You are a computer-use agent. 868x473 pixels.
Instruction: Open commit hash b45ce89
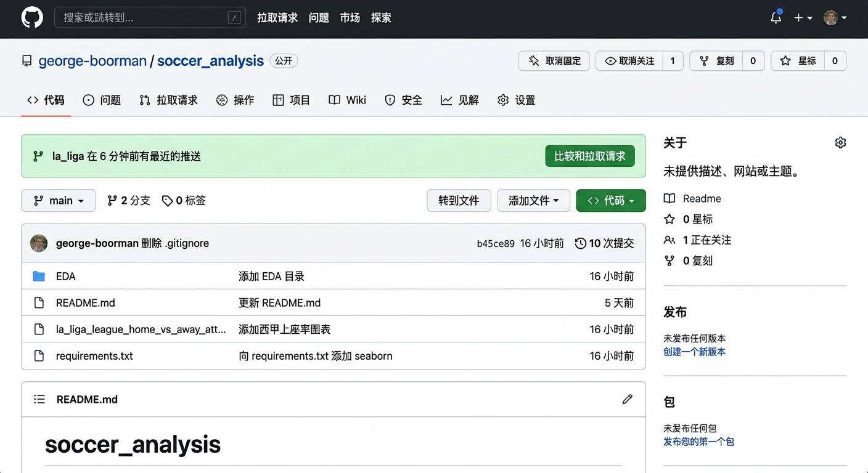click(496, 243)
